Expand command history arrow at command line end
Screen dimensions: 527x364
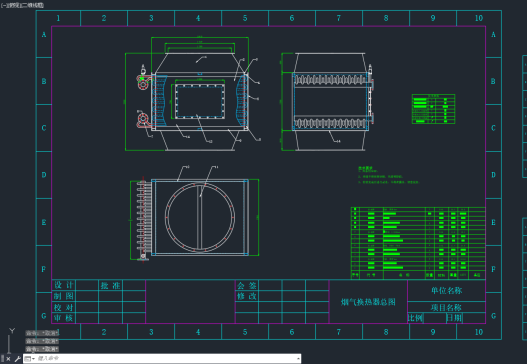(x=298, y=359)
